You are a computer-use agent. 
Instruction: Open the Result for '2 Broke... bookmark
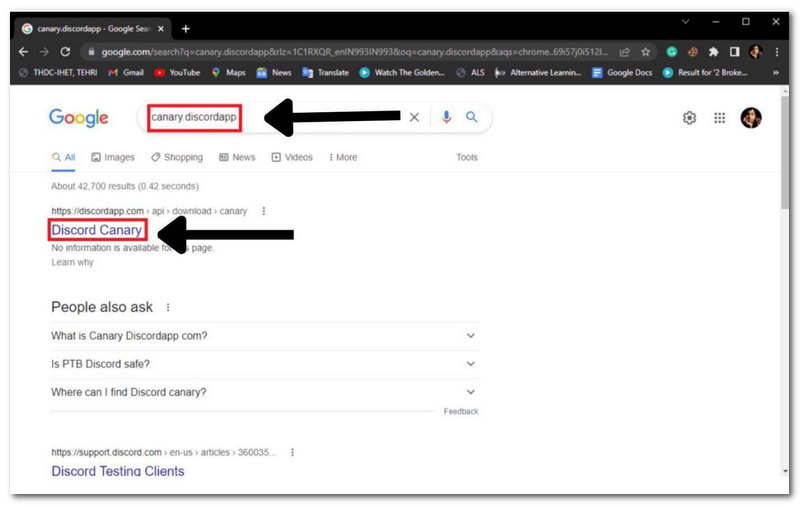click(705, 72)
